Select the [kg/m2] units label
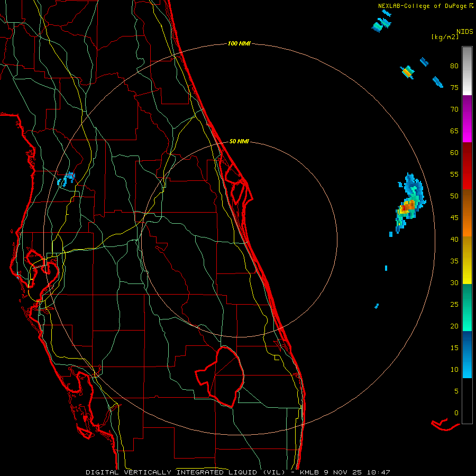Image resolution: width=476 pixels, height=476 pixels. click(445, 37)
